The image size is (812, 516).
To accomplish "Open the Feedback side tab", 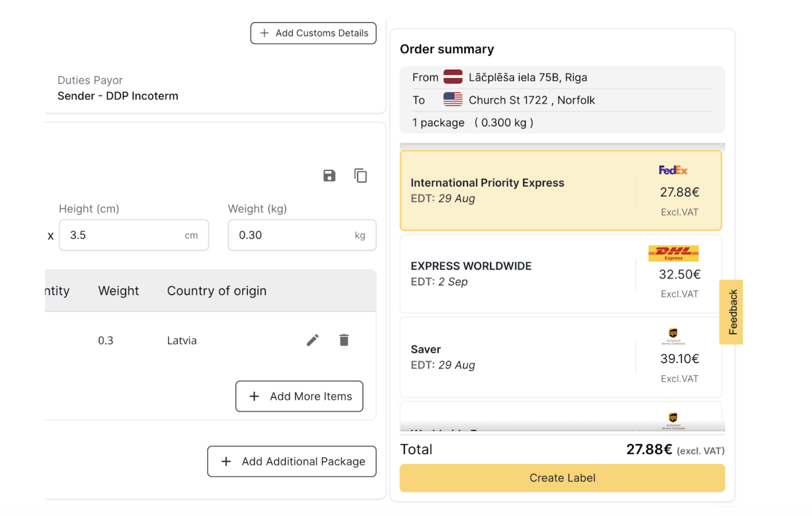I will click(x=731, y=312).
